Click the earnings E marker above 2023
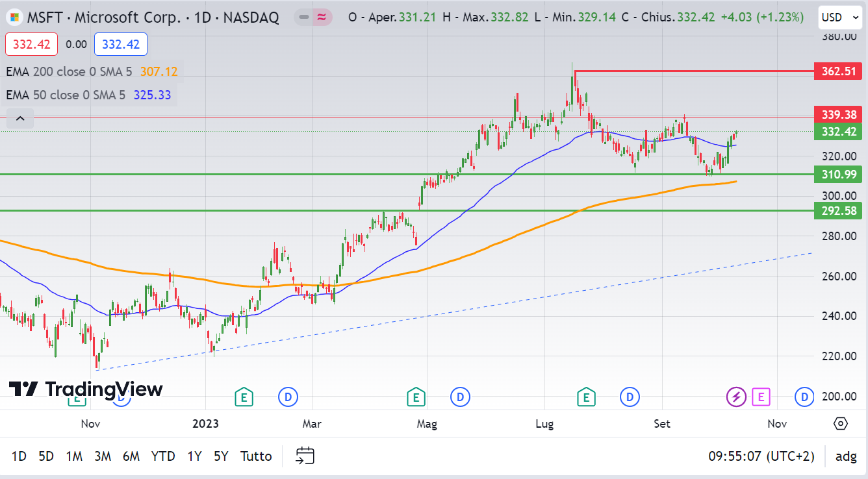This screenshot has height=479, width=868. [243, 396]
